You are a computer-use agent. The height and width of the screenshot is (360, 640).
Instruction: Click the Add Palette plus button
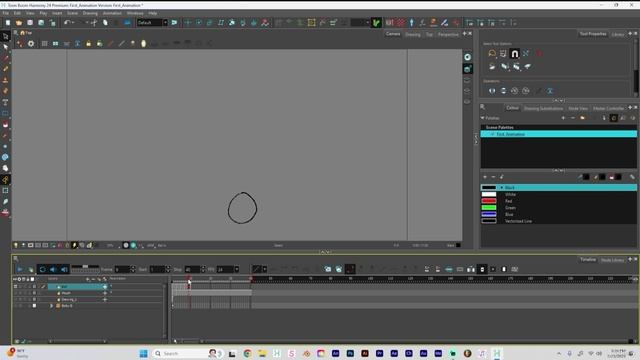click(563, 118)
